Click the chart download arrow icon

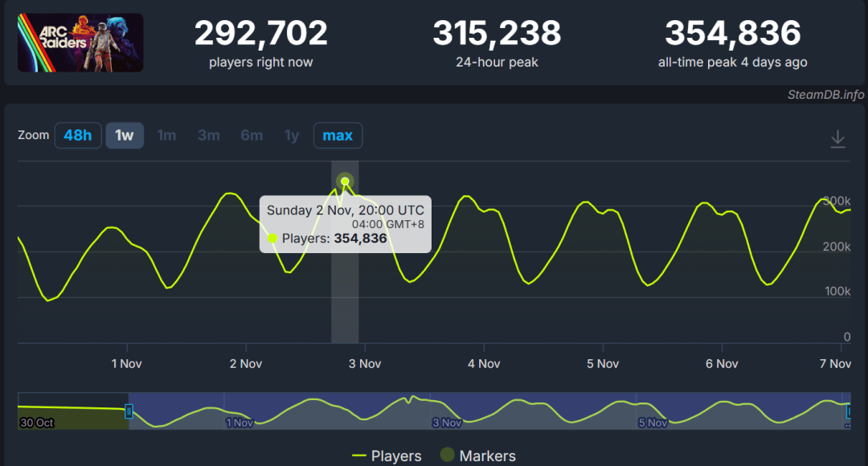click(x=837, y=139)
